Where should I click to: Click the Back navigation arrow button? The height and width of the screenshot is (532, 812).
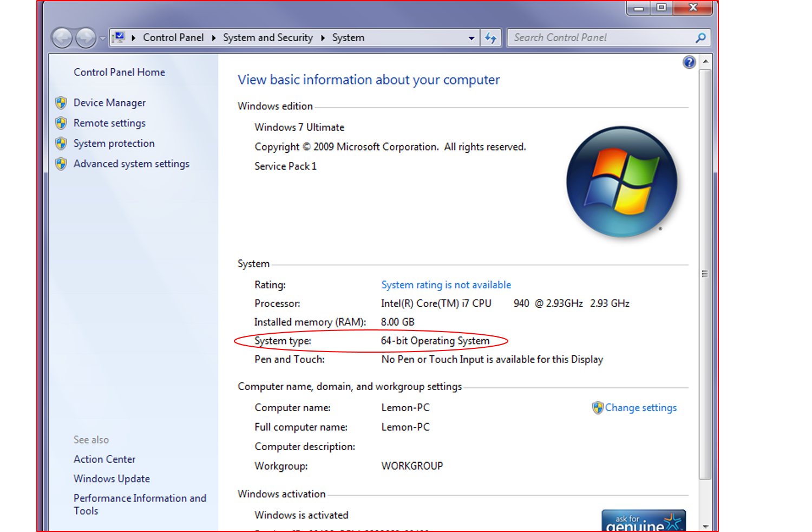pos(62,38)
